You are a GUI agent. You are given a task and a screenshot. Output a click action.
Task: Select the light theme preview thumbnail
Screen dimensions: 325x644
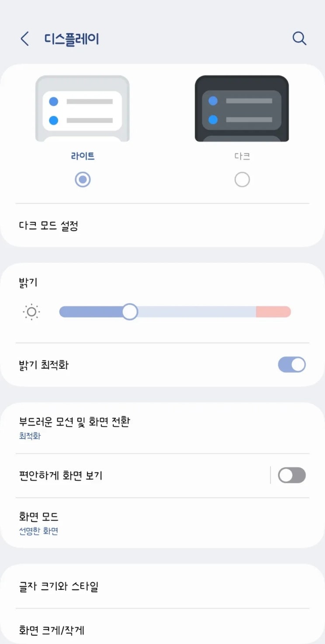click(x=82, y=109)
